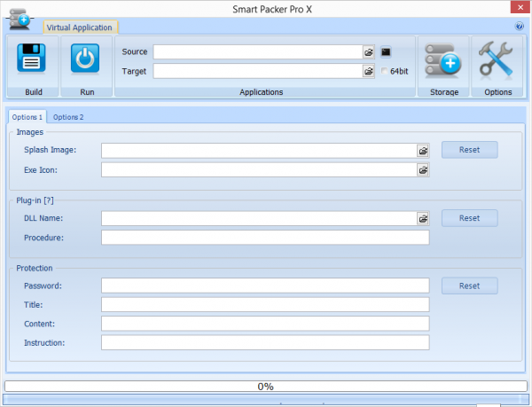Open the Storage server icon
Screen dimensions: 532x407
(442, 59)
